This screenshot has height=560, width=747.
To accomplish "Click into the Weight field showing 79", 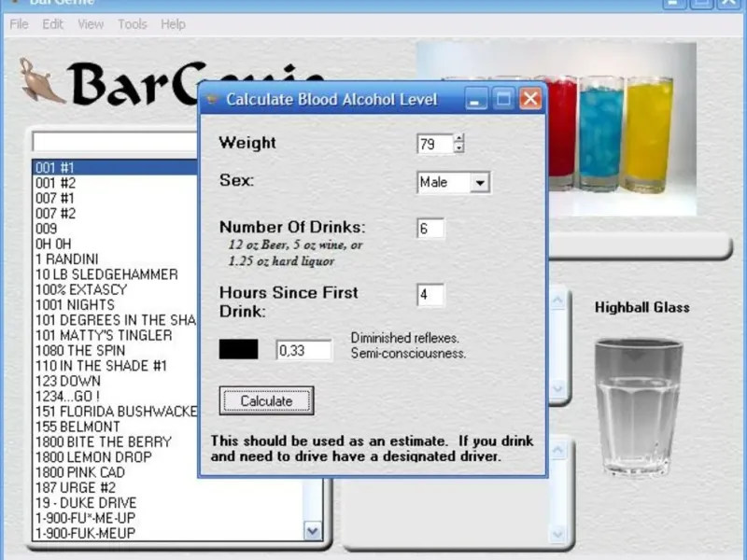I will (435, 144).
